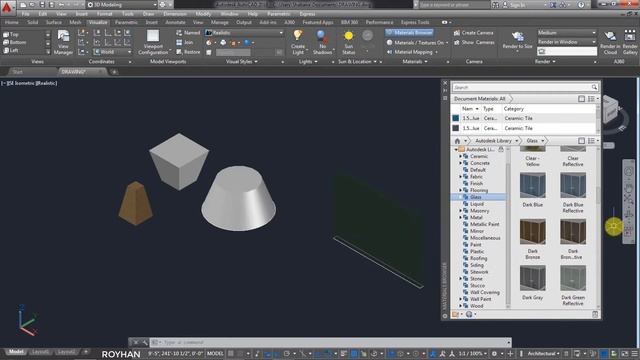The image size is (640, 360).
Task: Select the Left view preset
Action: 11,51
